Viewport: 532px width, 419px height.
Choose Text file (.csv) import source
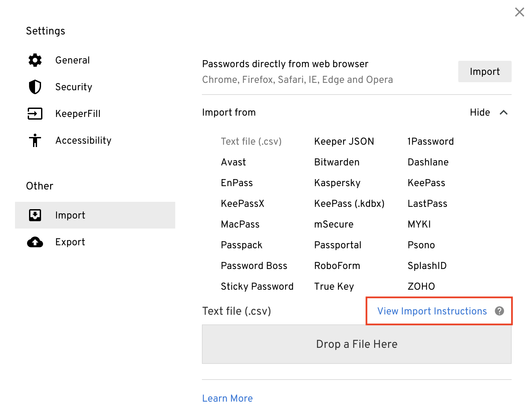tap(251, 141)
